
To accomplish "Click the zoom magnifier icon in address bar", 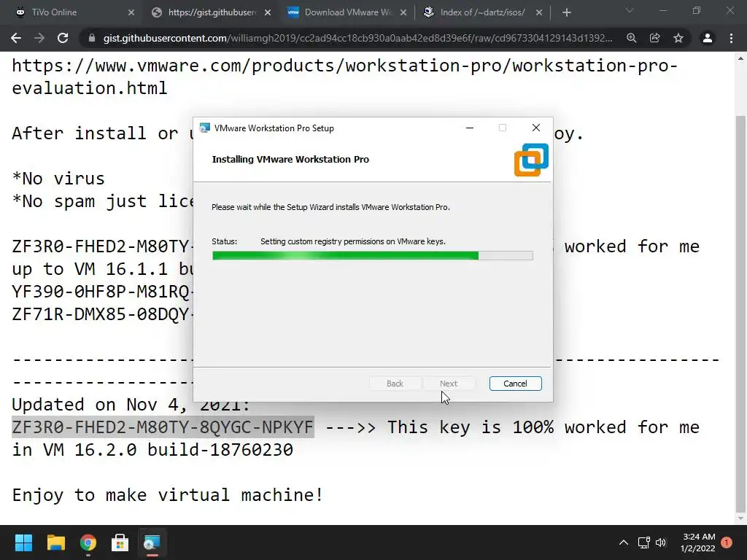I will 632,38.
